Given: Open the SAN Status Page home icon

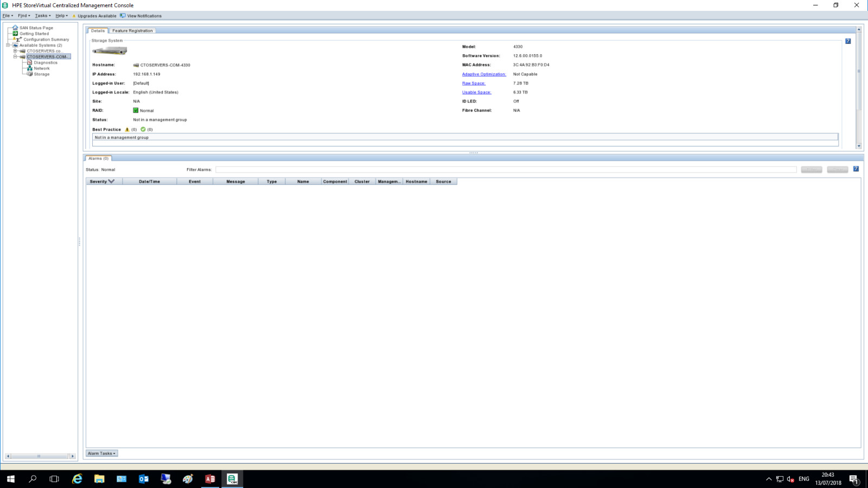Looking at the screenshot, I should coord(15,28).
